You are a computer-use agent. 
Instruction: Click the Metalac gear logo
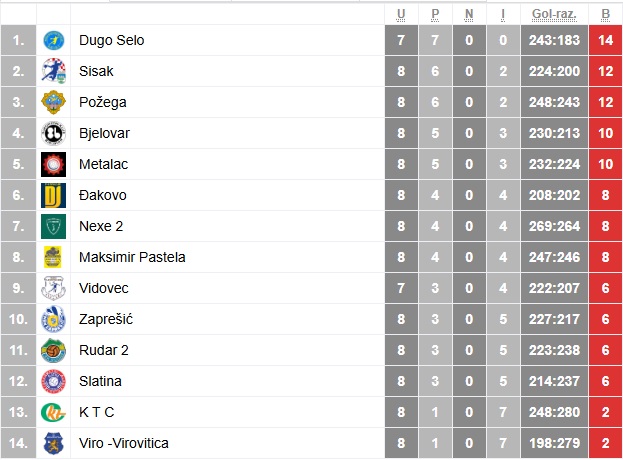click(53, 164)
